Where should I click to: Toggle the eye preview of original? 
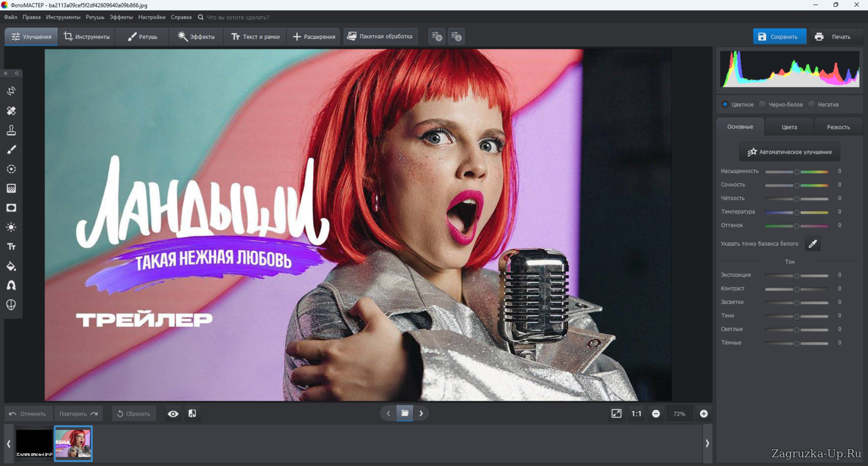(x=173, y=413)
